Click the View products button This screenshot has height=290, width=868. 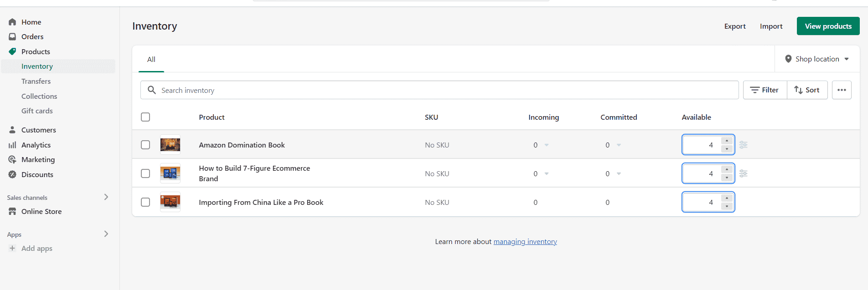[828, 26]
